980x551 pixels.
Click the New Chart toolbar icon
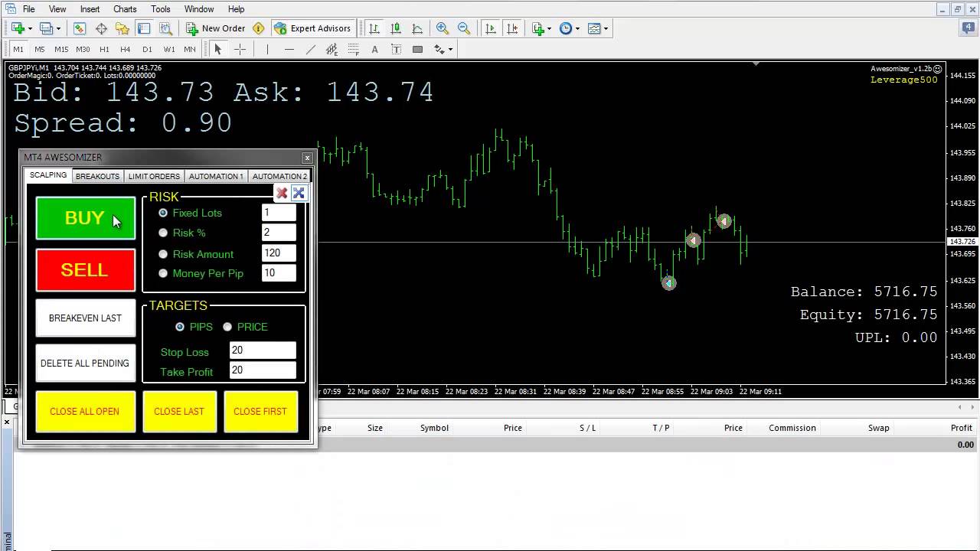(18, 28)
